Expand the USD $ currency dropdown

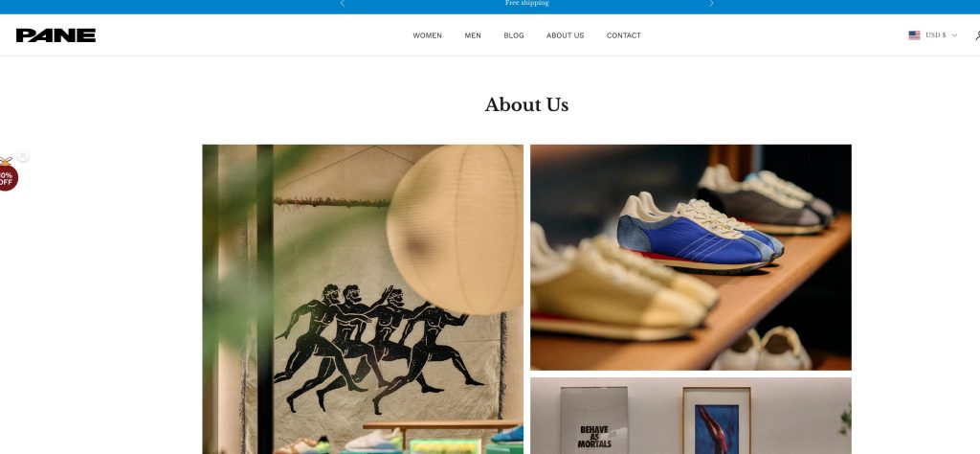click(x=935, y=35)
